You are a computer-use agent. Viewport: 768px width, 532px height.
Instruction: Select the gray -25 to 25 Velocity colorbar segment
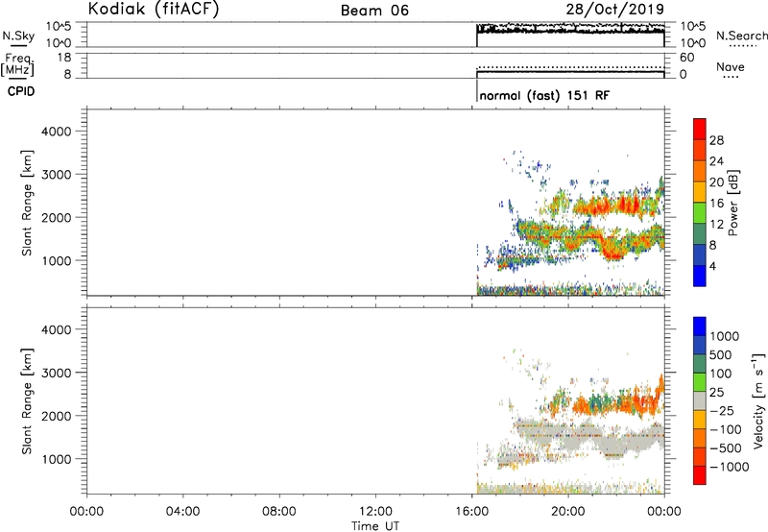pyautogui.click(x=700, y=400)
